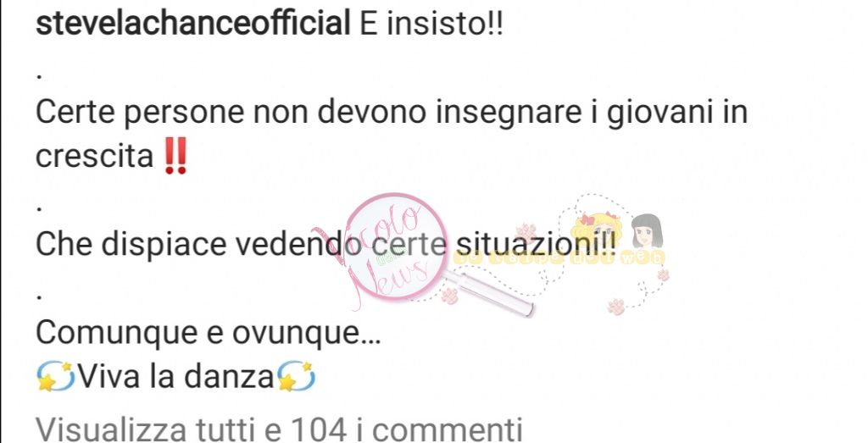Screen dimensions: 868x443
Task: Click the text 'Viva la danza'
Action: 175,377
